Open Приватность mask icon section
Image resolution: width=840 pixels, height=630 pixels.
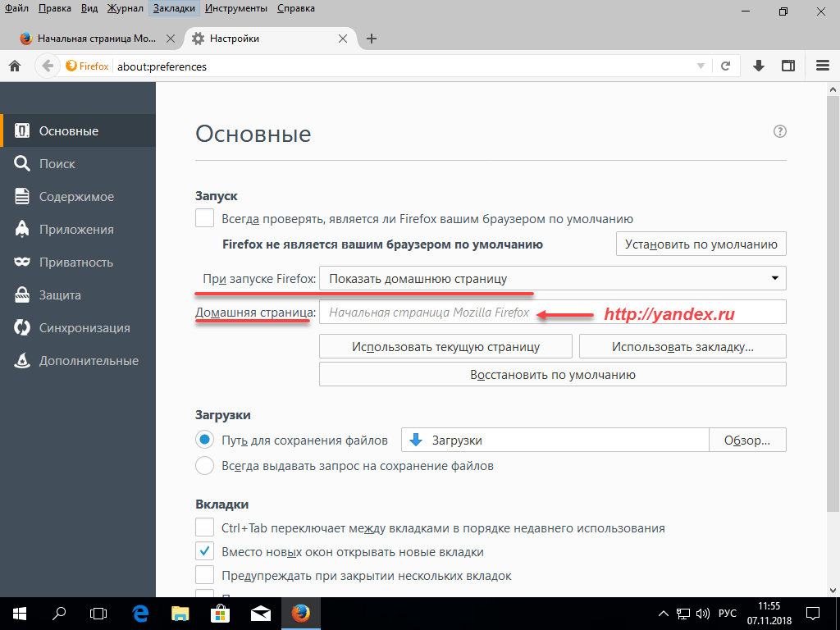(x=75, y=262)
